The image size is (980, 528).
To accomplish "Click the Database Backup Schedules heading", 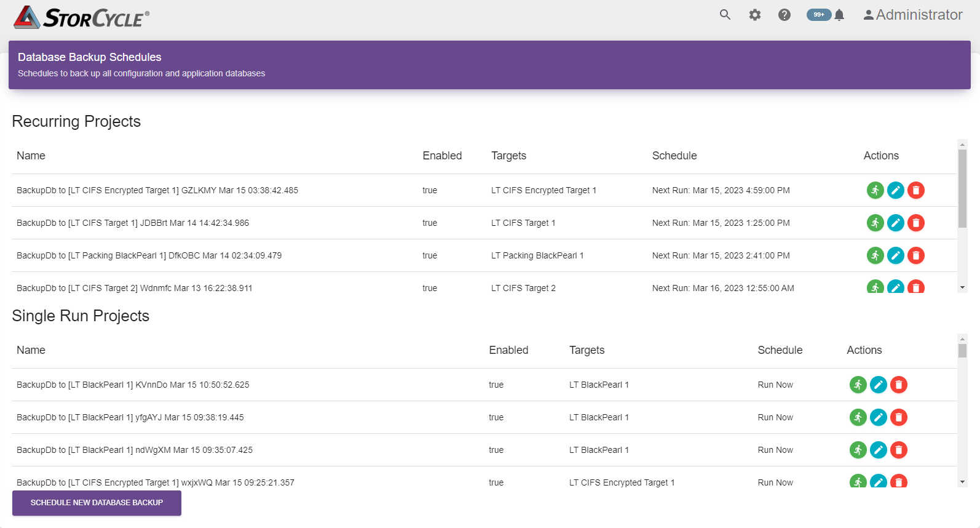I will click(x=90, y=57).
